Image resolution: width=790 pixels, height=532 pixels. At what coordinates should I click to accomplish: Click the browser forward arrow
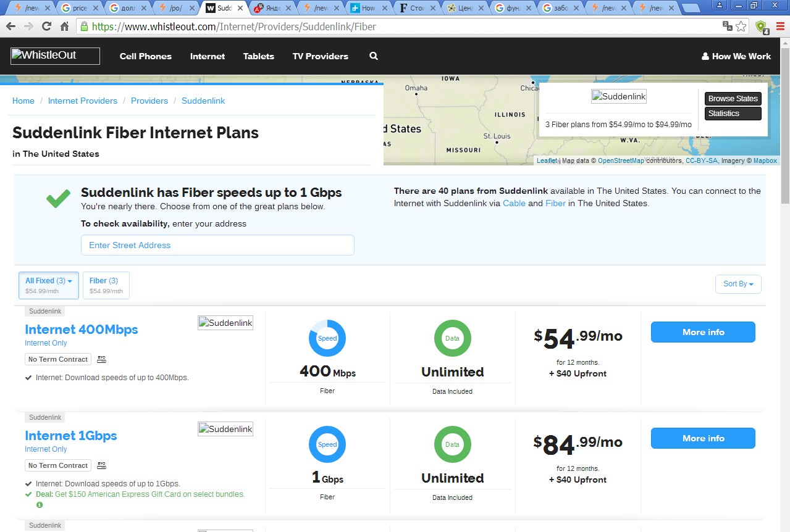[x=28, y=27]
